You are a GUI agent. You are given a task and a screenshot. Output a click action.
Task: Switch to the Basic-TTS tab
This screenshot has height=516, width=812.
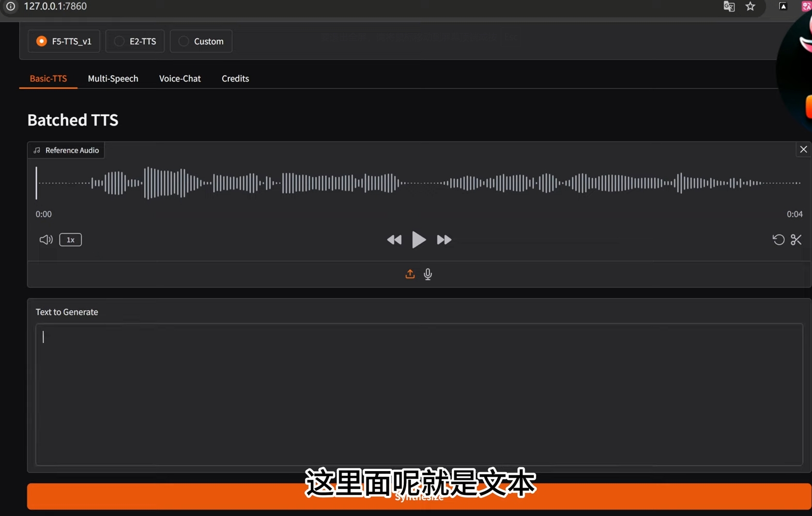[48, 79]
